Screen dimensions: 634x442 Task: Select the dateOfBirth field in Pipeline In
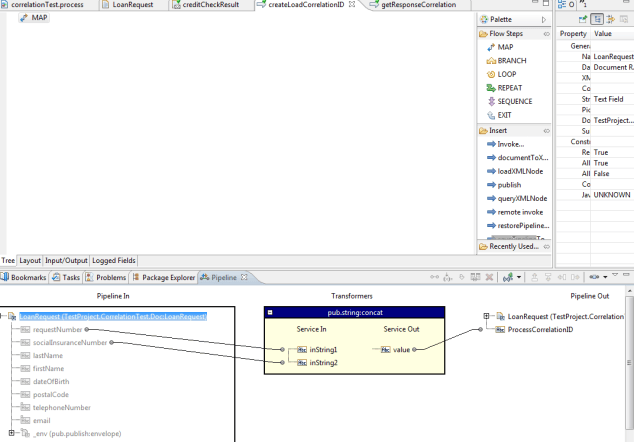coord(51,381)
